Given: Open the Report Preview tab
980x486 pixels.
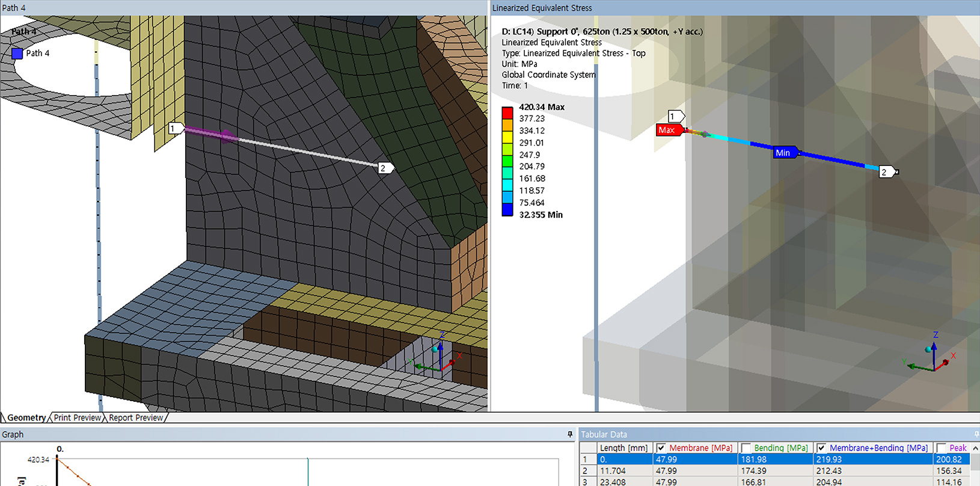Looking at the screenshot, I should (136, 417).
